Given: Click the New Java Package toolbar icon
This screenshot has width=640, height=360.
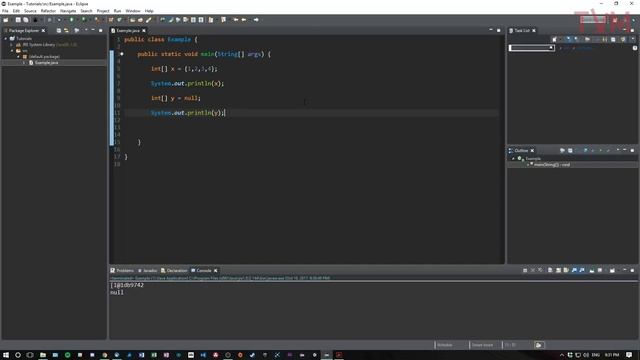Looking at the screenshot, I should pos(111,20).
